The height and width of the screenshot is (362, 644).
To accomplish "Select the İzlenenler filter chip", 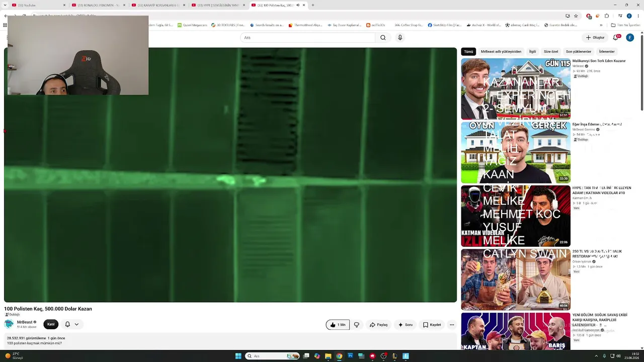I will pyautogui.click(x=607, y=51).
